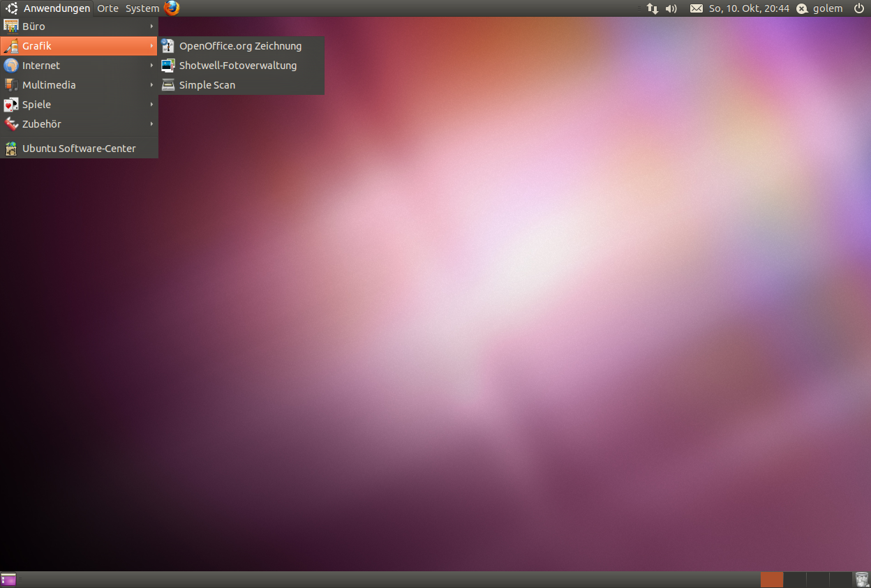Click the show desktop button
The image size is (871, 588).
tap(8, 580)
